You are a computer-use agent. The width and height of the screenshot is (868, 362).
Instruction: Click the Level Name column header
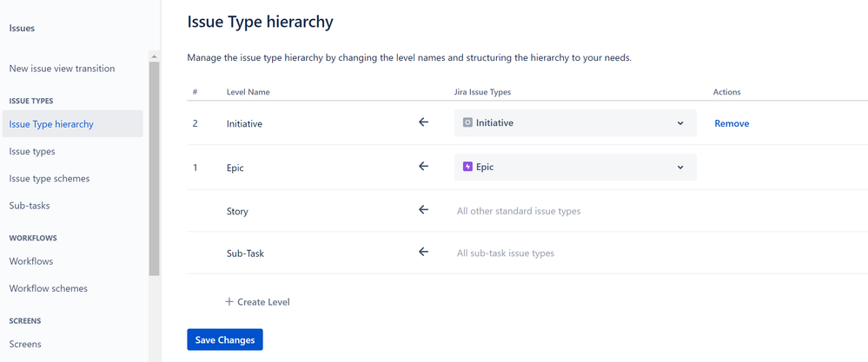[248, 92]
